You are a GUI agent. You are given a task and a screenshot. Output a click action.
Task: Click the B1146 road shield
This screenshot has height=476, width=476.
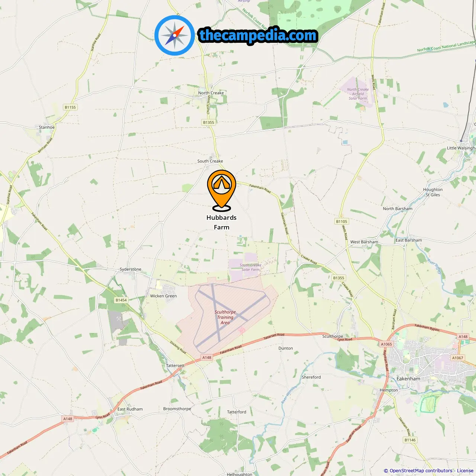click(410, 440)
